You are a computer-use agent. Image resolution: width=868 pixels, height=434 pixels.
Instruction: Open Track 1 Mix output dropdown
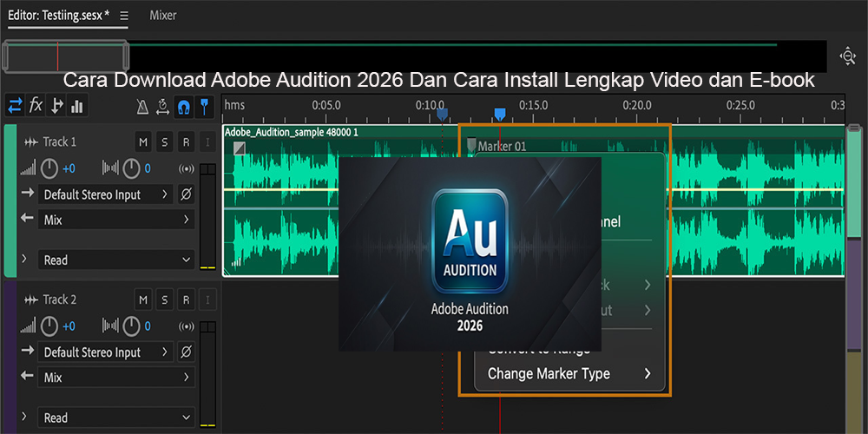tap(116, 220)
